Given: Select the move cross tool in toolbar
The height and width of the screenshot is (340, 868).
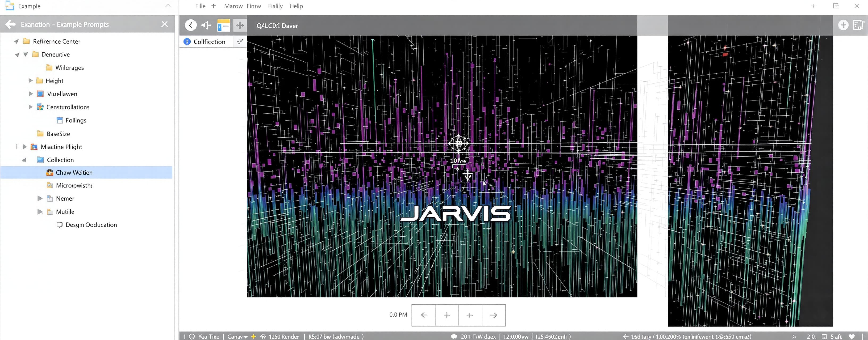Looking at the screenshot, I should point(240,25).
